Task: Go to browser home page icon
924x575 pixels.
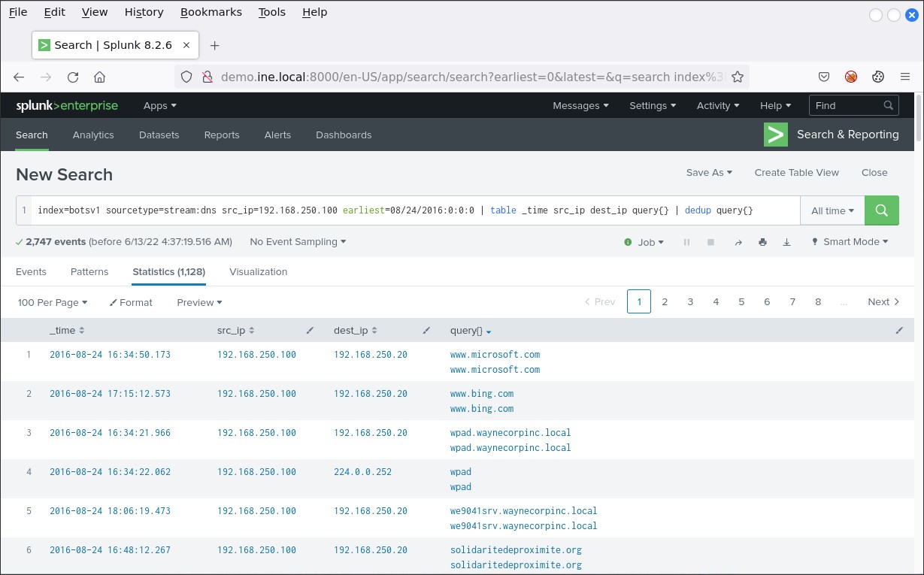Action: pos(99,77)
